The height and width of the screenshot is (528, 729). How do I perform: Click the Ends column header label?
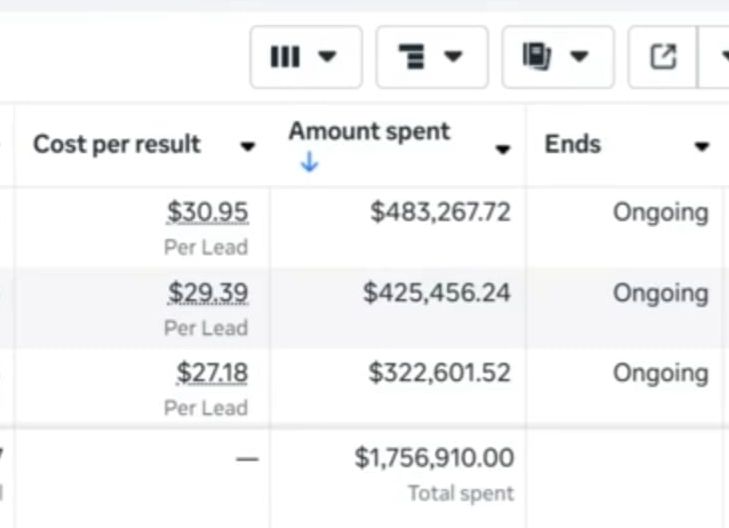572,144
